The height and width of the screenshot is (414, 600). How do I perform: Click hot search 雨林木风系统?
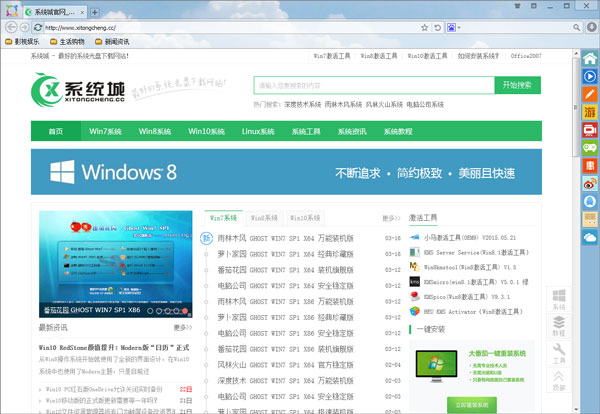[343, 104]
